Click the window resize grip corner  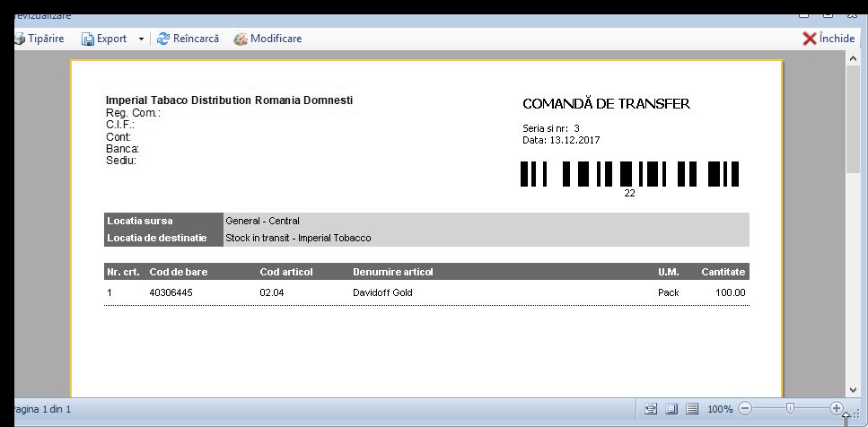pyautogui.click(x=857, y=414)
